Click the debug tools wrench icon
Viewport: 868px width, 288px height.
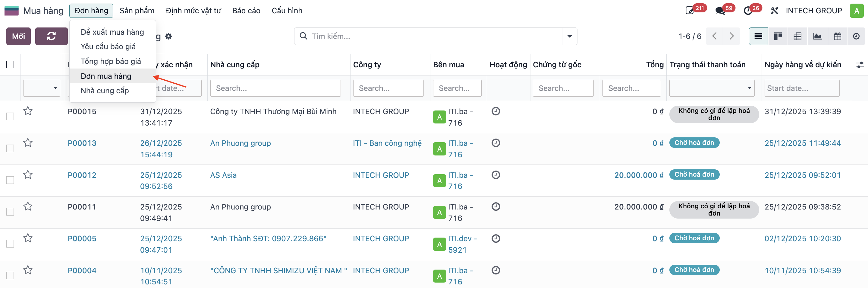[774, 11]
